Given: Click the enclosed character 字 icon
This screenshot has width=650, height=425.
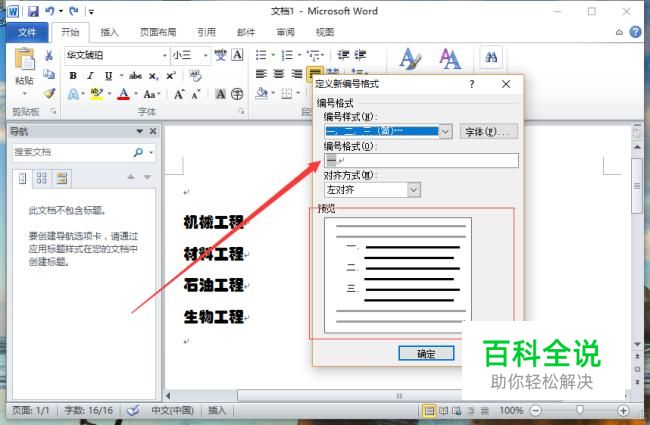Looking at the screenshot, I should point(237,94).
